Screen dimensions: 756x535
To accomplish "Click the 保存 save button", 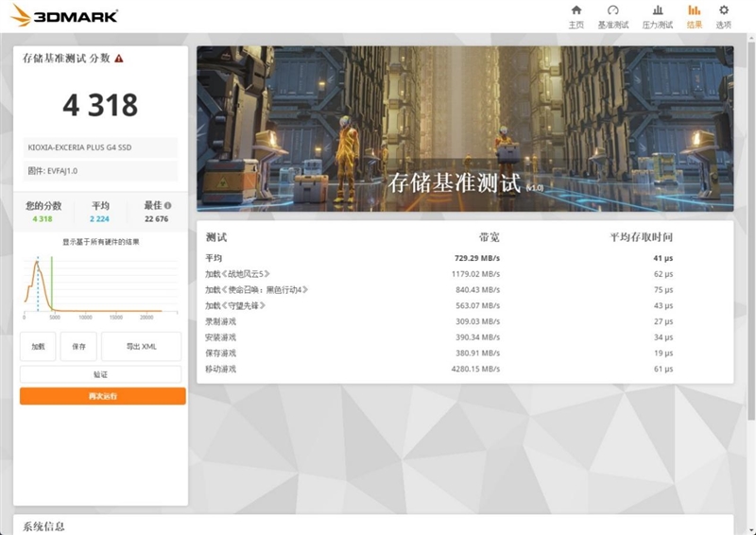I will tap(78, 346).
